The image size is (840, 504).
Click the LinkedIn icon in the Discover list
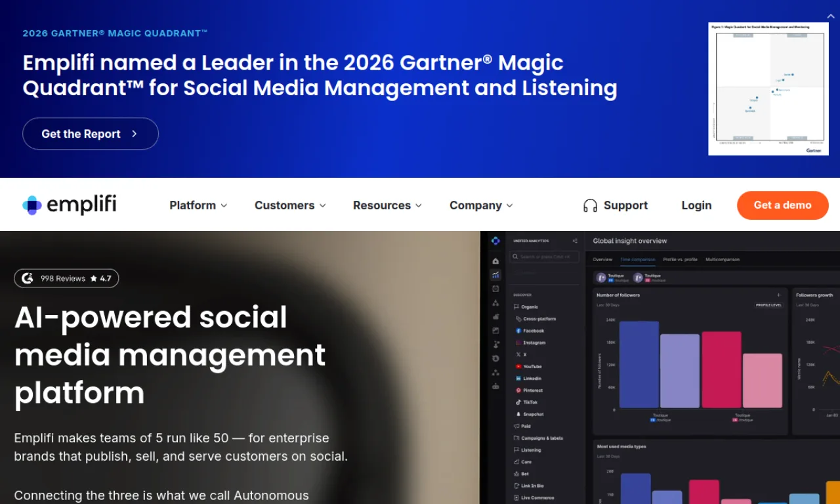point(518,379)
